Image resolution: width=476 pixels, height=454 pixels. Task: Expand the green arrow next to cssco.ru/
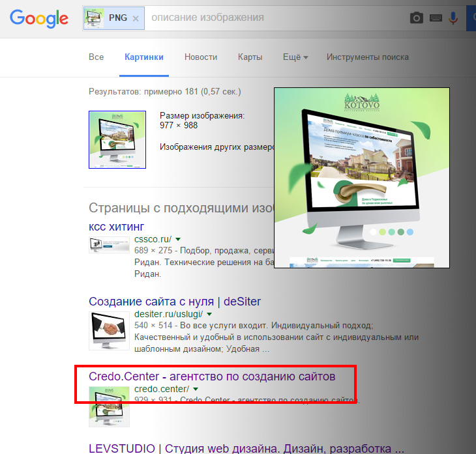[178, 240]
